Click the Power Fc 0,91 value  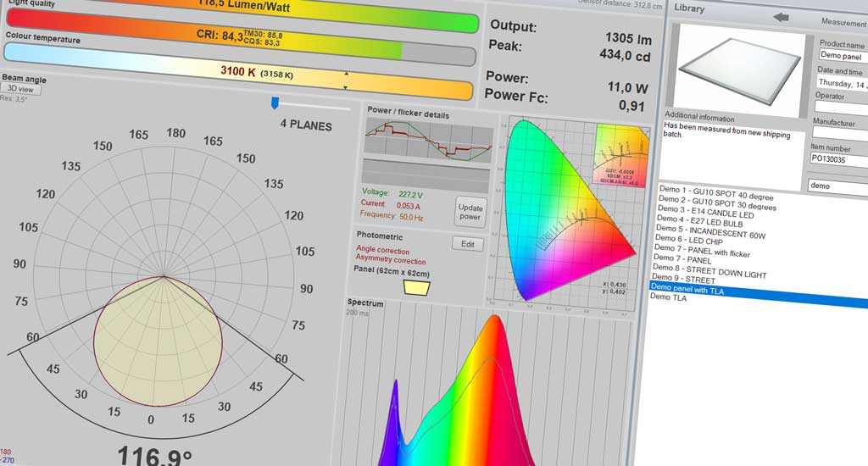(x=632, y=105)
